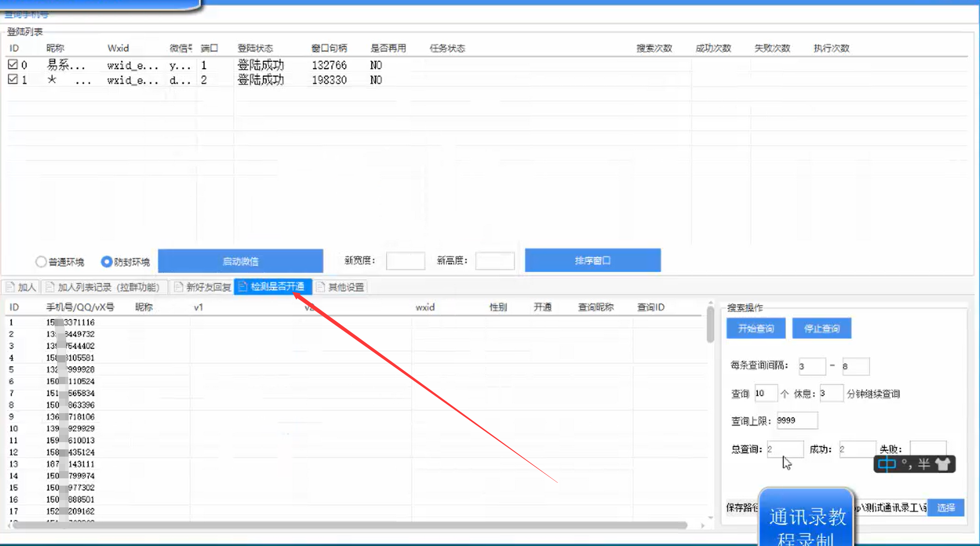Click the 开始查询 button
The height and width of the screenshot is (546, 980).
(x=756, y=329)
